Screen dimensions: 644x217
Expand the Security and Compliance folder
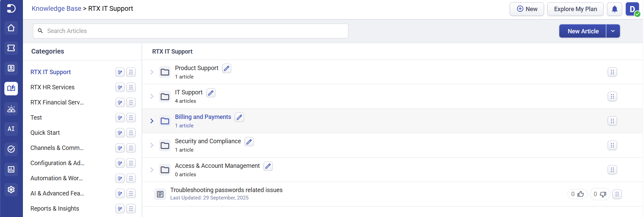(x=152, y=145)
